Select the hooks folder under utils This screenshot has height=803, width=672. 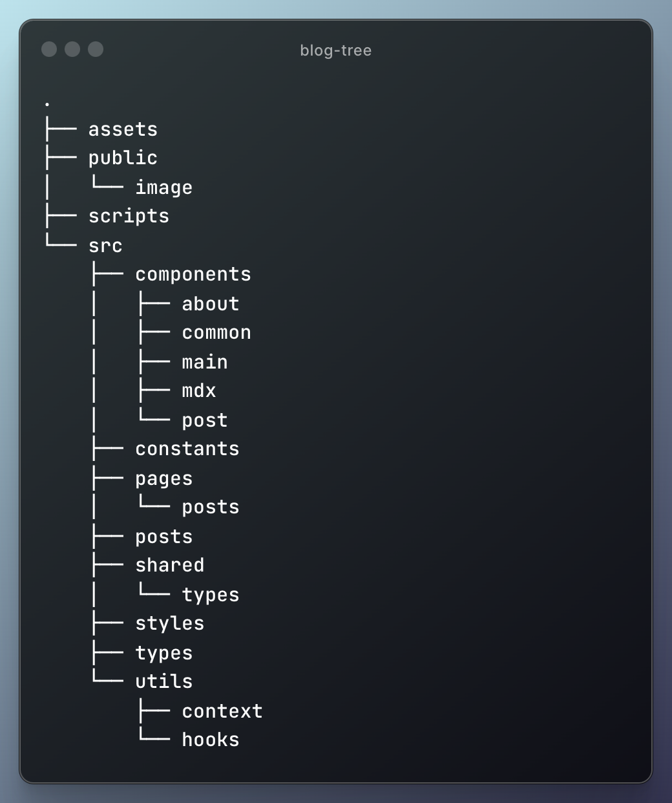[x=211, y=740]
